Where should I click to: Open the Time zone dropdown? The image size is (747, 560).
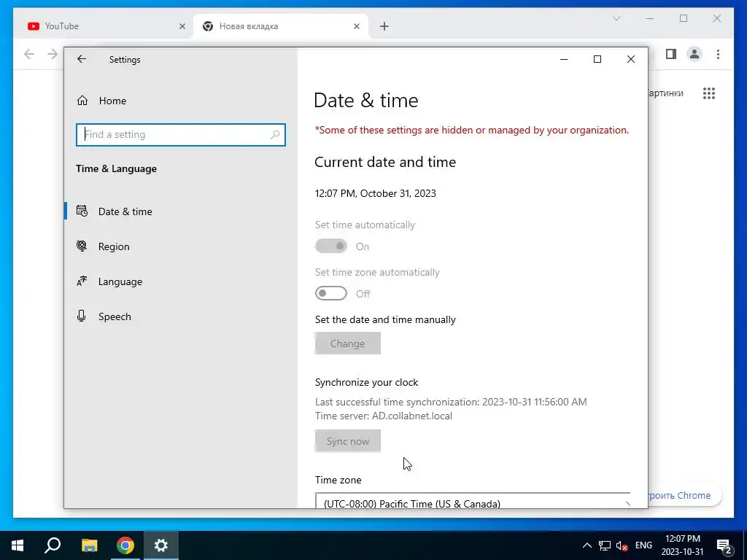pyautogui.click(x=473, y=501)
